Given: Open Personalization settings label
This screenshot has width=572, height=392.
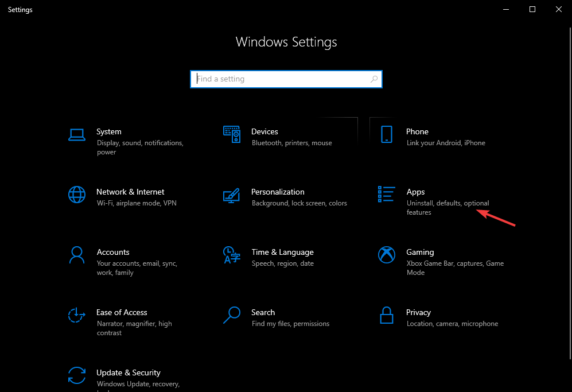Looking at the screenshot, I should coord(278,192).
